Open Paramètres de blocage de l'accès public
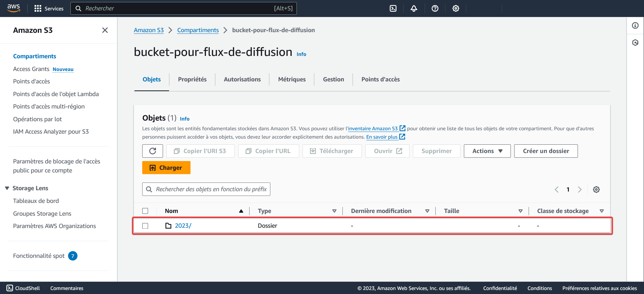644x294 pixels. (x=57, y=166)
